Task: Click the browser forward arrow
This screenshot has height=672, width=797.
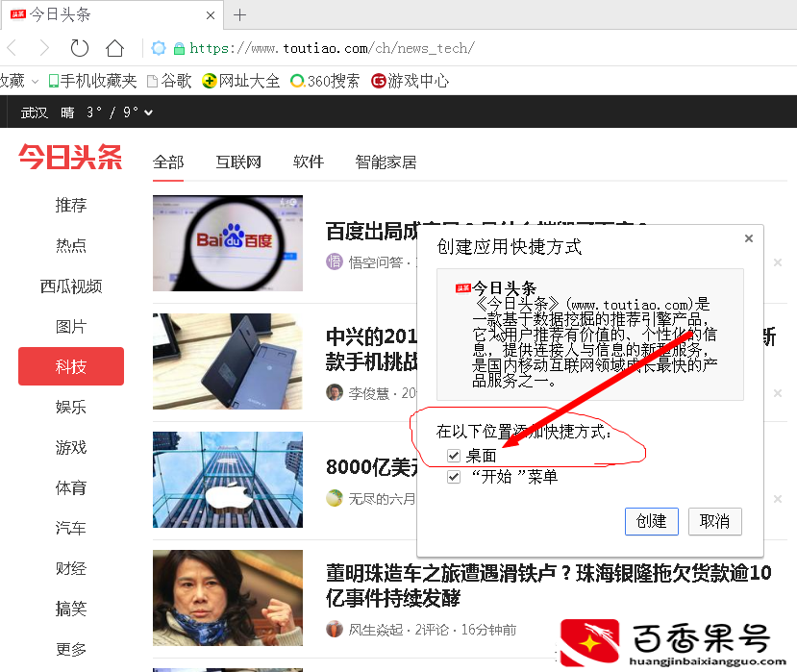Action: [x=44, y=48]
